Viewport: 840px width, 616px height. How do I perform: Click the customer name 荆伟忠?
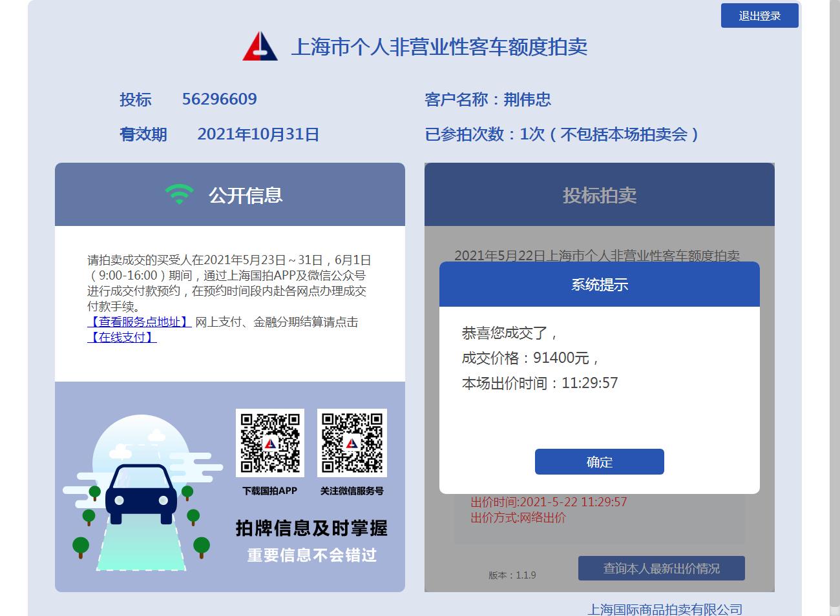[527, 99]
